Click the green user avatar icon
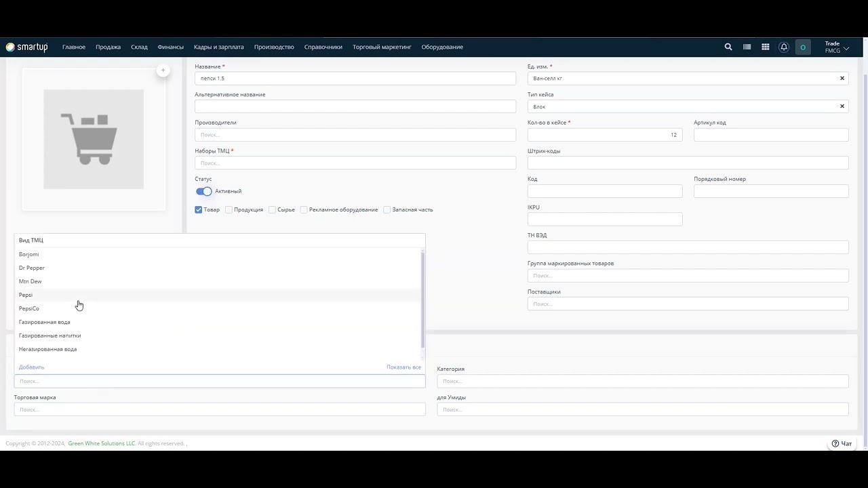This screenshot has height=488, width=868. (803, 47)
